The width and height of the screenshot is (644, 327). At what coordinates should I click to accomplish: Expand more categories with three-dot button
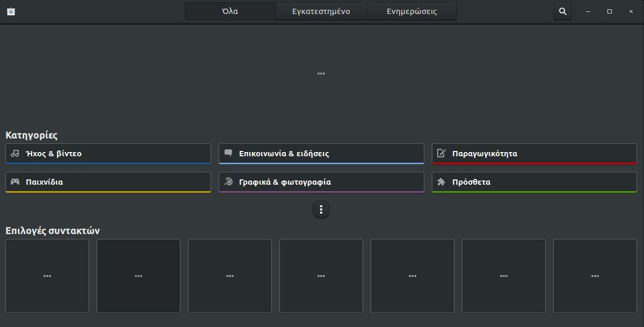(321, 209)
